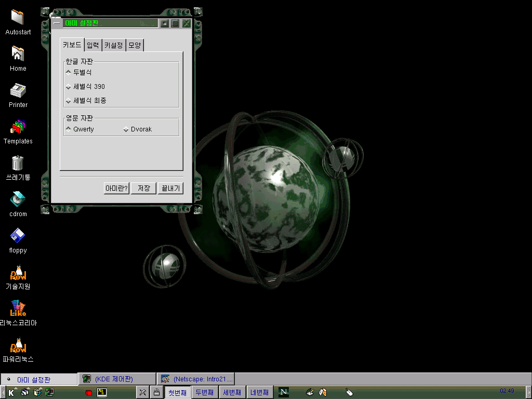The width and height of the screenshot is (532, 399).
Task: Click the panel lock screen icon
Action: coord(155,392)
